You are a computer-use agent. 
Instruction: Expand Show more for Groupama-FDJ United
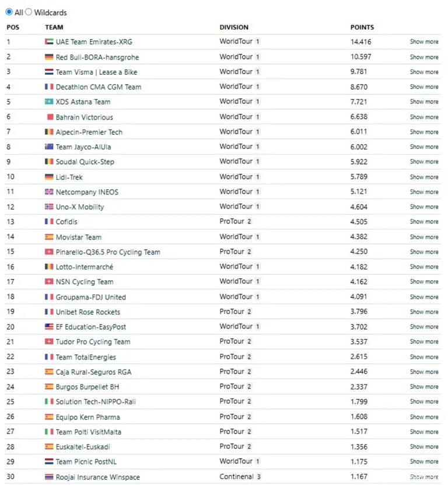(x=424, y=297)
